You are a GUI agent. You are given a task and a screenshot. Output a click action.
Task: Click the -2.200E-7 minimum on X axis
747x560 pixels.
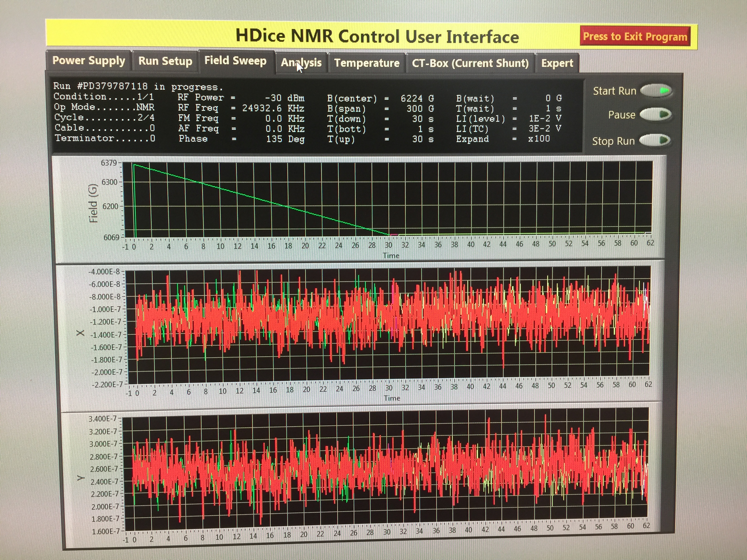(107, 385)
